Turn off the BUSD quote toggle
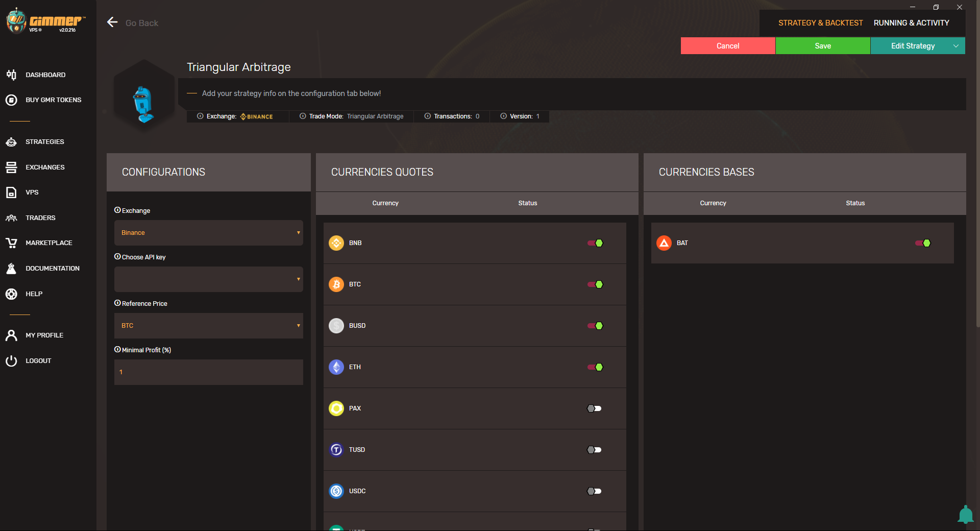980x531 pixels. click(x=595, y=326)
